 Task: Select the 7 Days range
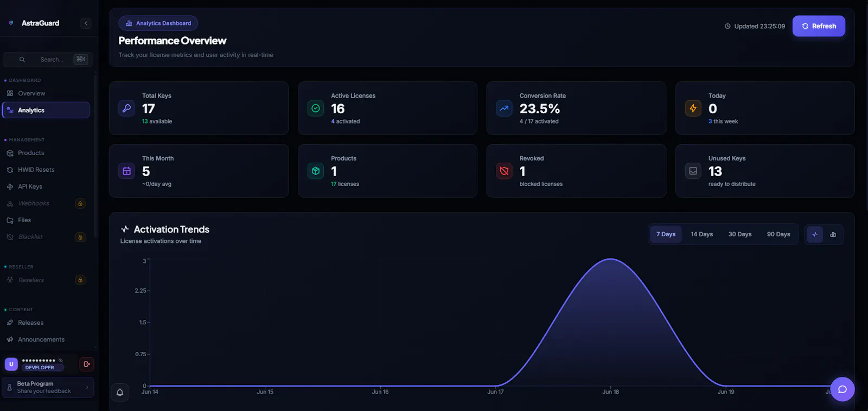[x=666, y=234]
